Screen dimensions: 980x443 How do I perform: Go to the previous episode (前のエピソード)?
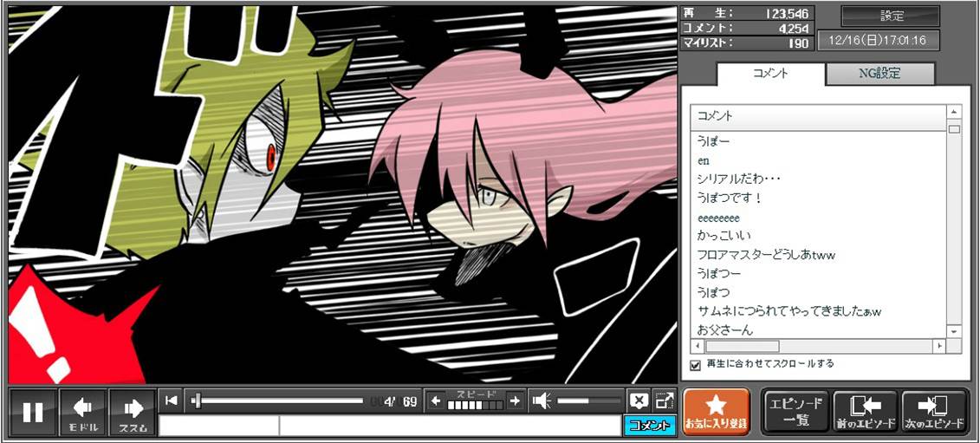(865, 412)
